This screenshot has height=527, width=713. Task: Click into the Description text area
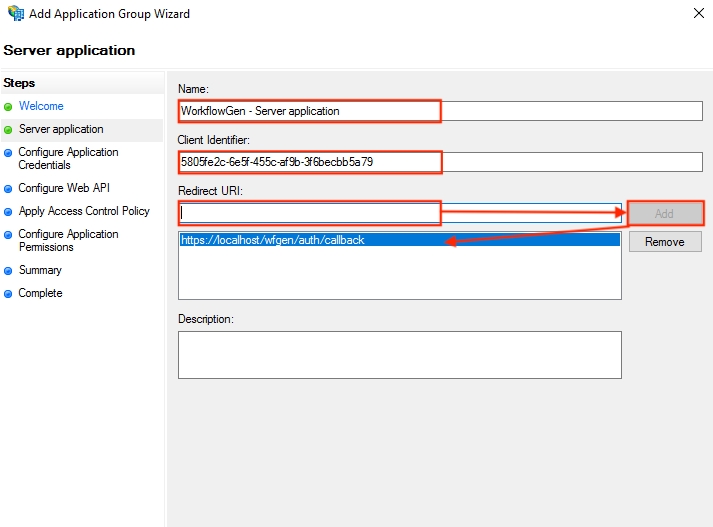[x=399, y=354]
